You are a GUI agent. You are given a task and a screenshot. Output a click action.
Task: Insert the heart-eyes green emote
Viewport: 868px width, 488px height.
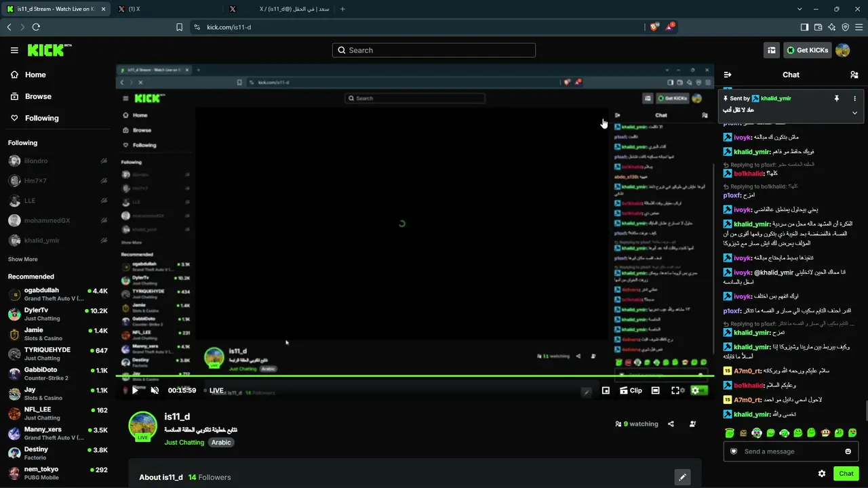[x=852, y=433]
